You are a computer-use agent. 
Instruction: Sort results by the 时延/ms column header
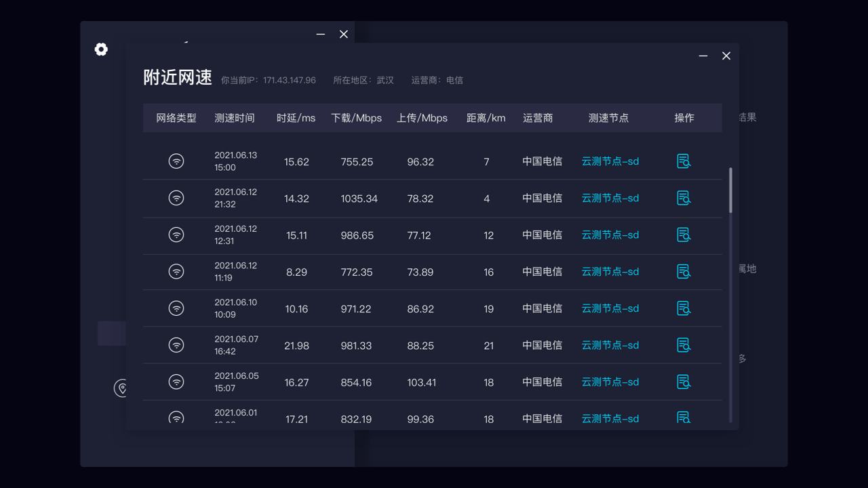pyautogui.click(x=296, y=117)
